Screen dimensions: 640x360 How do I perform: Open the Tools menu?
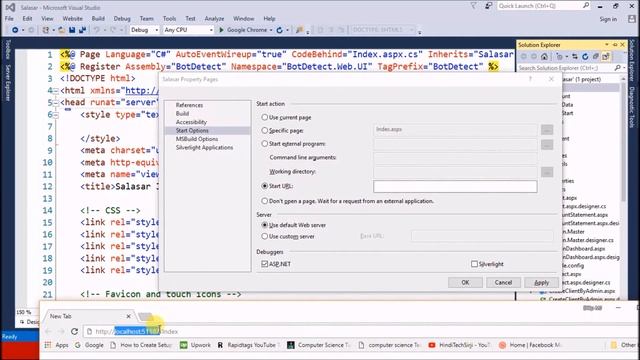tap(169, 19)
